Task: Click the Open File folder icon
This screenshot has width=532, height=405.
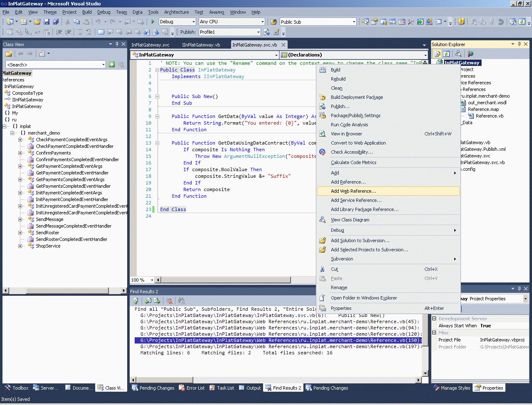Action: [37, 22]
